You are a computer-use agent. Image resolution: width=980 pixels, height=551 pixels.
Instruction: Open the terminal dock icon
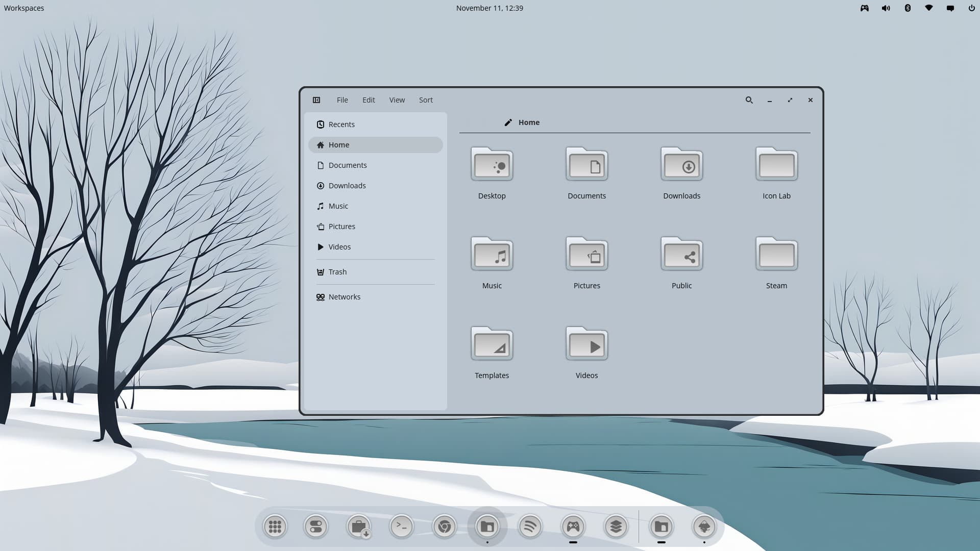point(401,526)
